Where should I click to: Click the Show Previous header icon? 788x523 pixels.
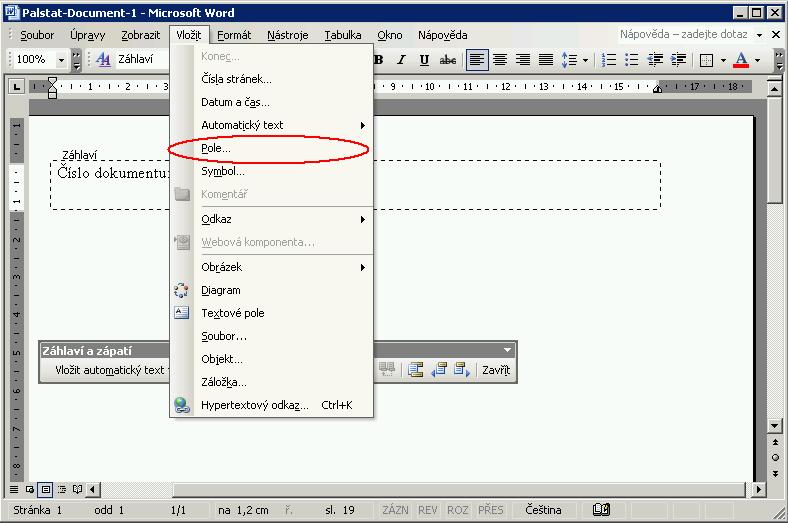point(439,370)
